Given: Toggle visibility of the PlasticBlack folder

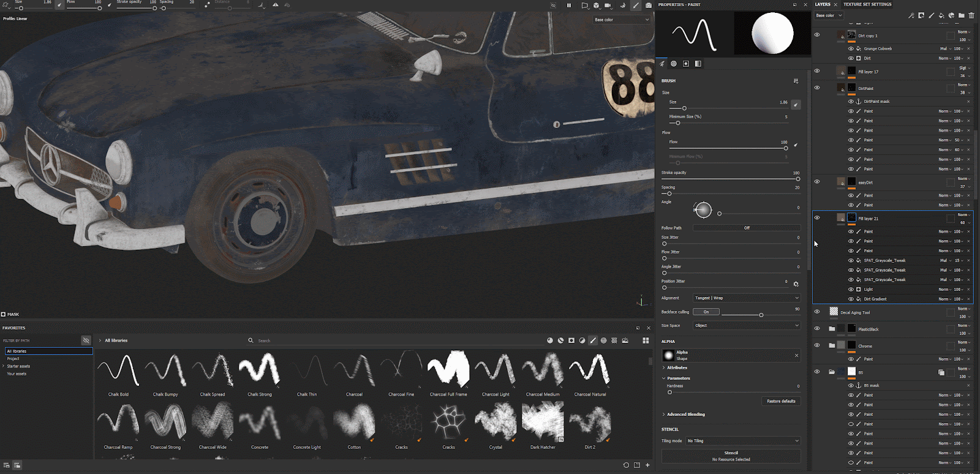Looking at the screenshot, I should click(816, 329).
